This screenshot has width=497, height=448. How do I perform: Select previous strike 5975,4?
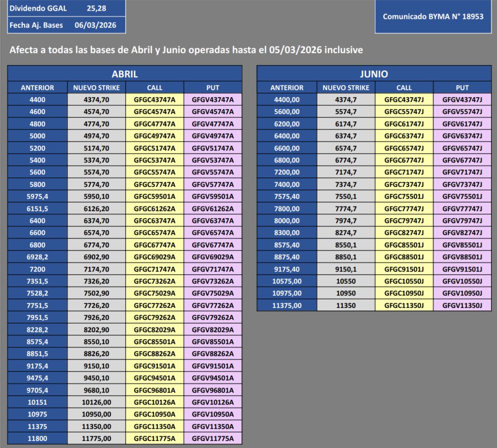[x=37, y=197]
